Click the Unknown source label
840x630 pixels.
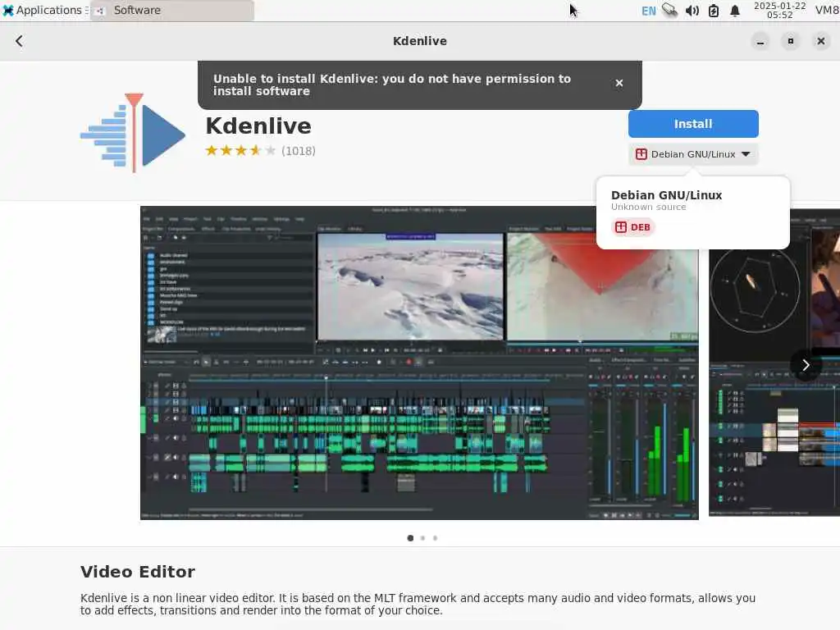coord(648,208)
